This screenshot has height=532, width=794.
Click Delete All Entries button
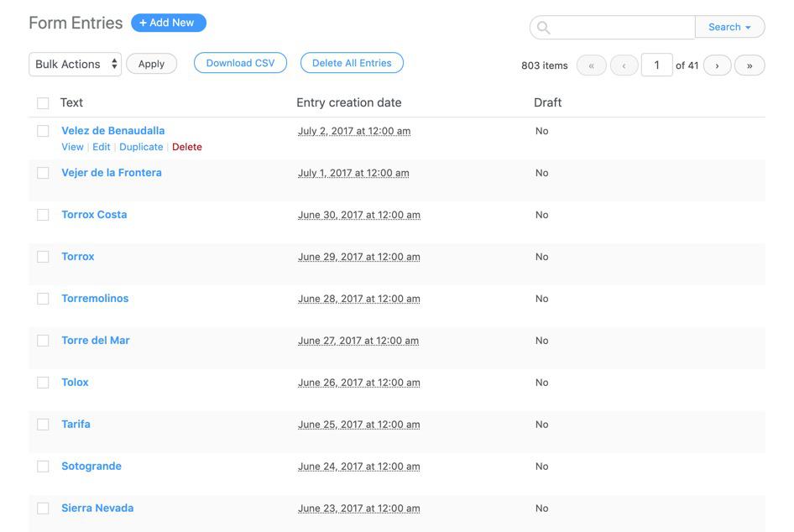(352, 63)
